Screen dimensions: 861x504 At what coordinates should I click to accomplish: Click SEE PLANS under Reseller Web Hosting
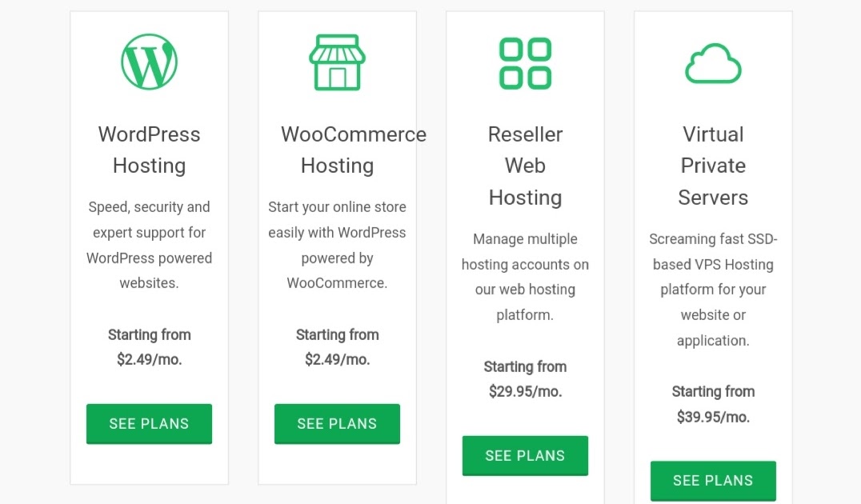click(525, 454)
